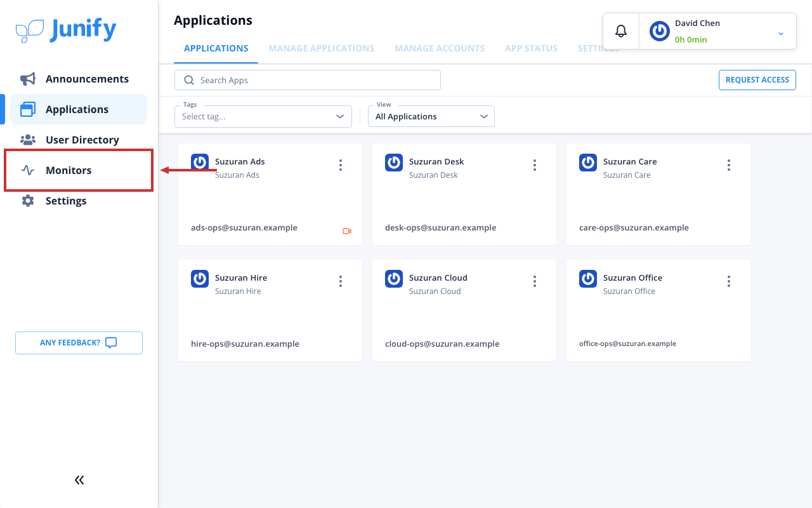Open the more options menu for Suzuran Office
The width and height of the screenshot is (812, 508).
click(729, 281)
